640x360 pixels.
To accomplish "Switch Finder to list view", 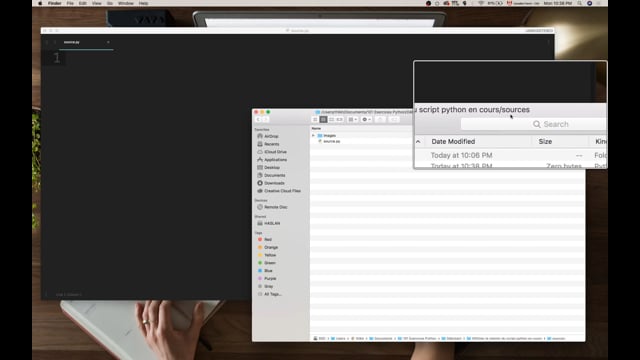I will pyautogui.click(x=323, y=119).
